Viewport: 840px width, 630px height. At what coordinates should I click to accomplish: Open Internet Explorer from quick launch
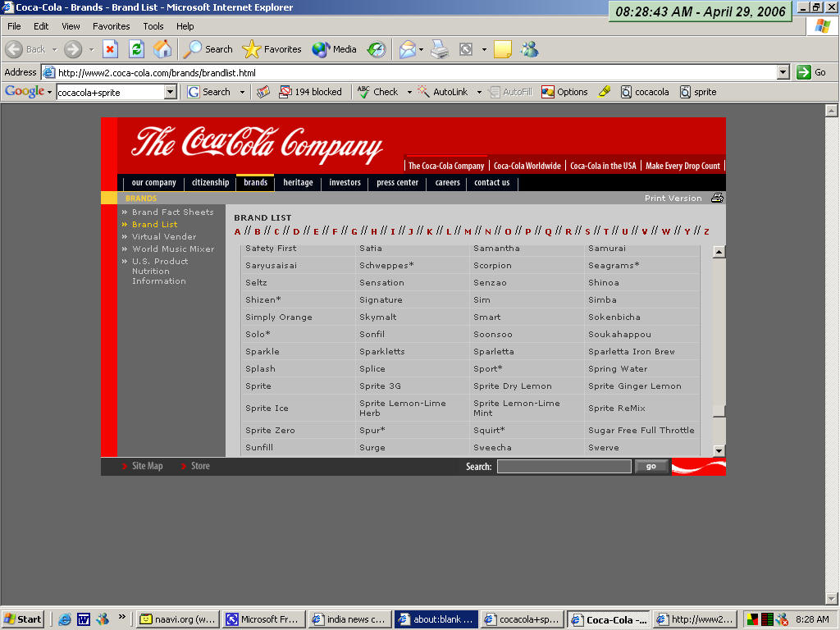(x=65, y=619)
